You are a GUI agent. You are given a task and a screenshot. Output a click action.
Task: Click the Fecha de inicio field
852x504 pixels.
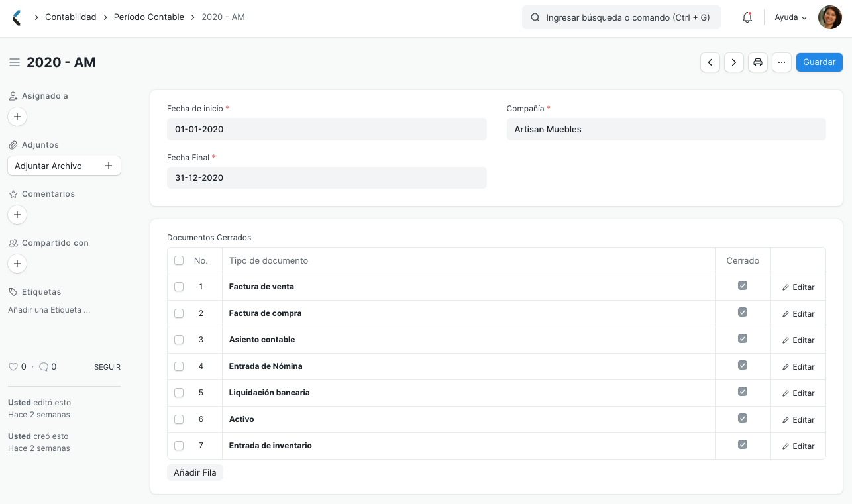(327, 129)
